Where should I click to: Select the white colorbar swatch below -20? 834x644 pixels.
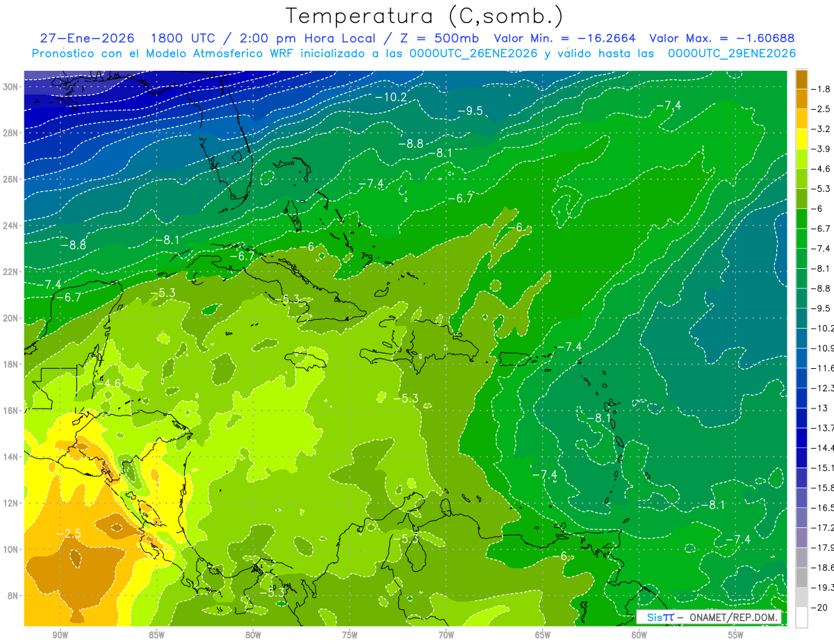tap(801, 618)
